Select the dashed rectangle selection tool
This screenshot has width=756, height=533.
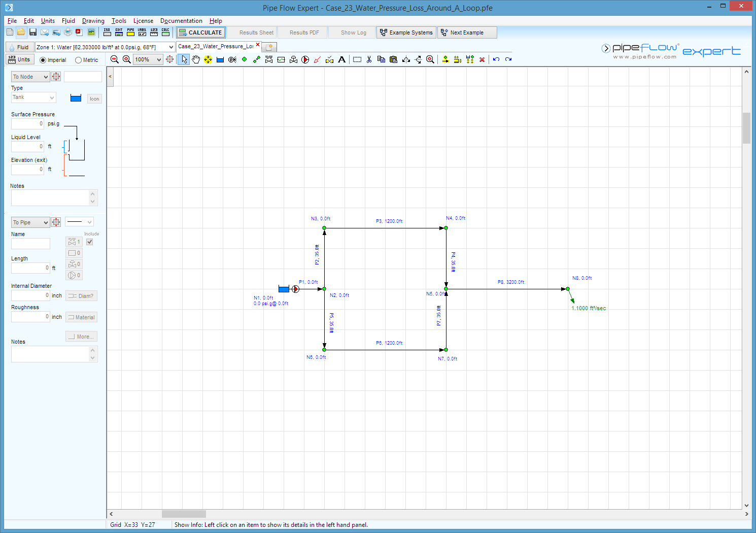357,59
